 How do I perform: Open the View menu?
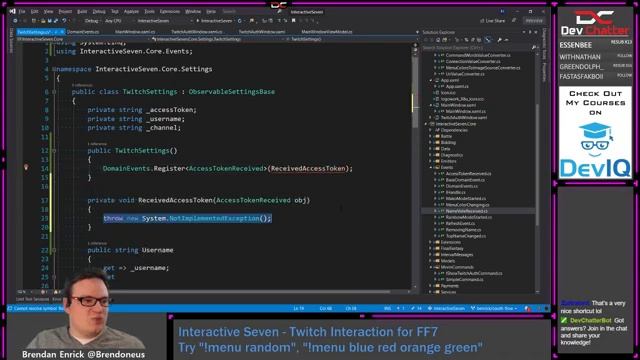click(48, 12)
